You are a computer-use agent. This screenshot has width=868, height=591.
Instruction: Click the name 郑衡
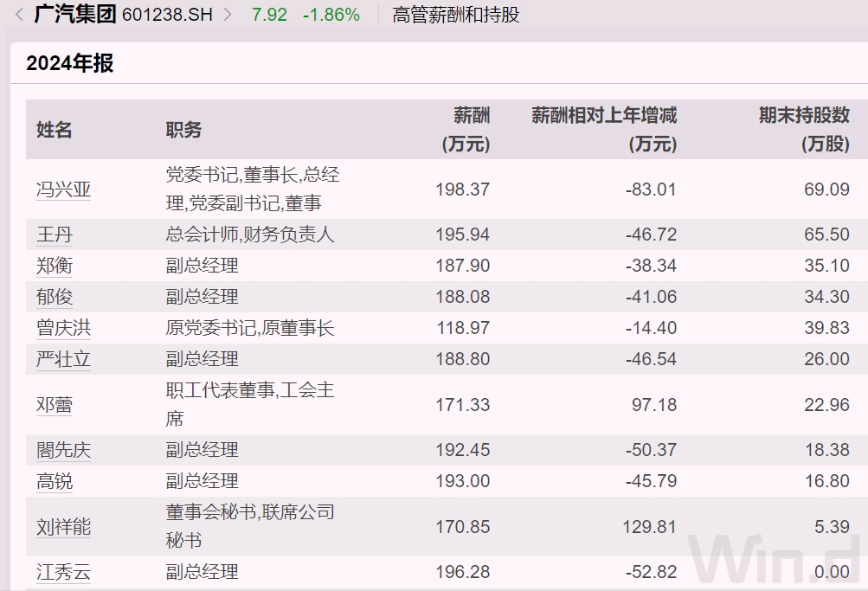click(x=54, y=266)
